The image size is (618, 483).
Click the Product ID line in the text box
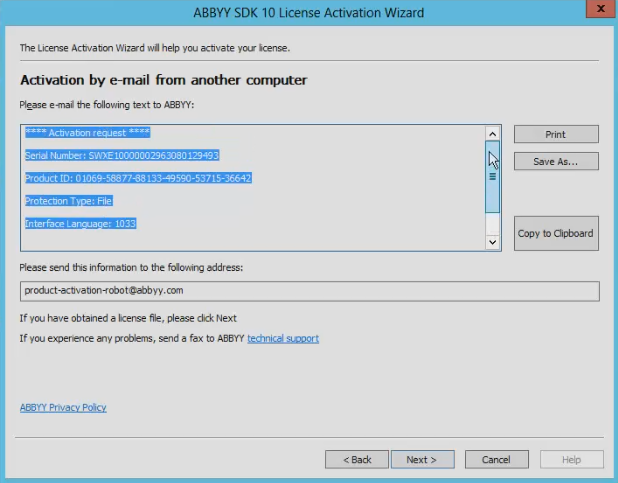click(138, 178)
